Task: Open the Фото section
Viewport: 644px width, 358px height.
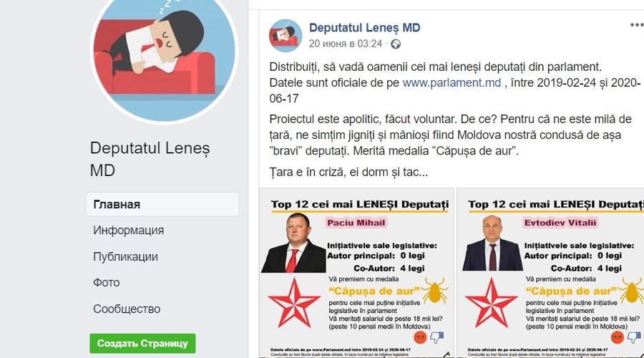Action: pyautogui.click(x=107, y=282)
